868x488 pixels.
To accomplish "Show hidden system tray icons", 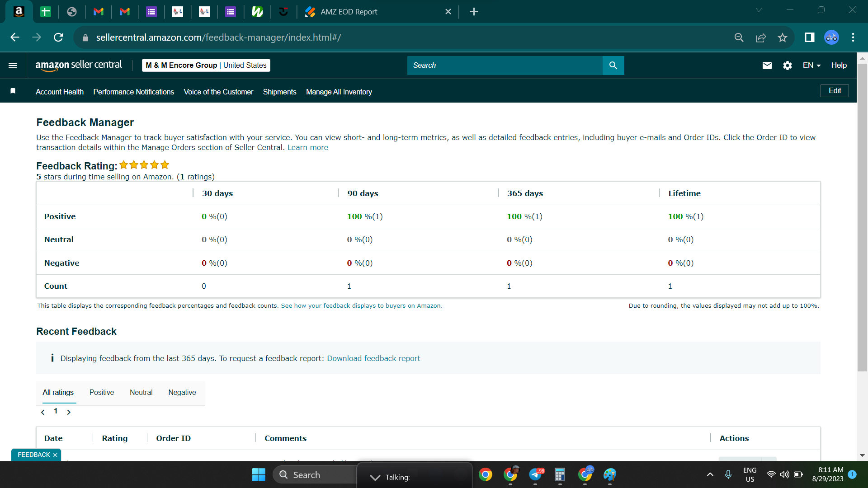I will coord(710,474).
